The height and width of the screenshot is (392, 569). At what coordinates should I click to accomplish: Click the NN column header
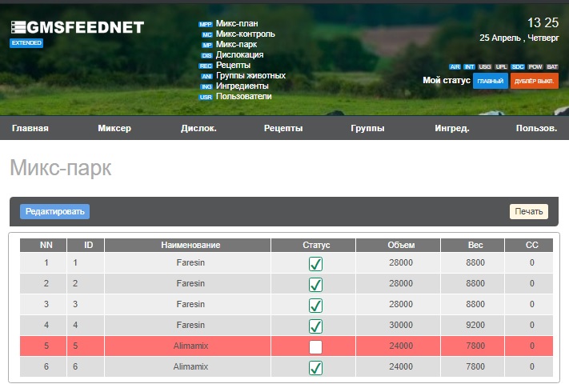[x=43, y=245]
